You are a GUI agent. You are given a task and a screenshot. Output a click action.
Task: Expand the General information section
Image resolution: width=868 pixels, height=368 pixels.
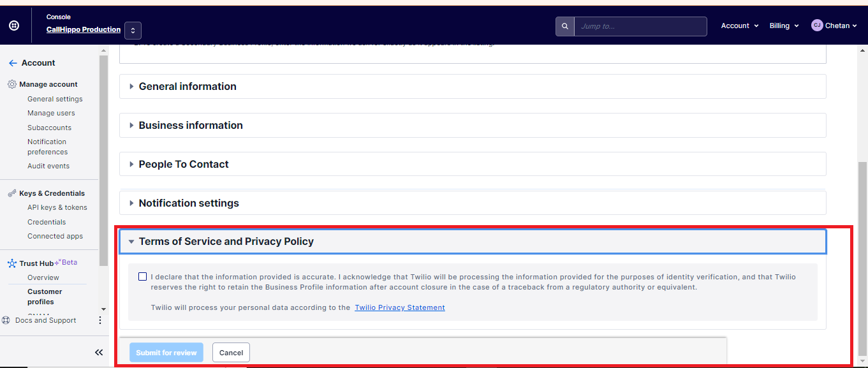[473, 87]
